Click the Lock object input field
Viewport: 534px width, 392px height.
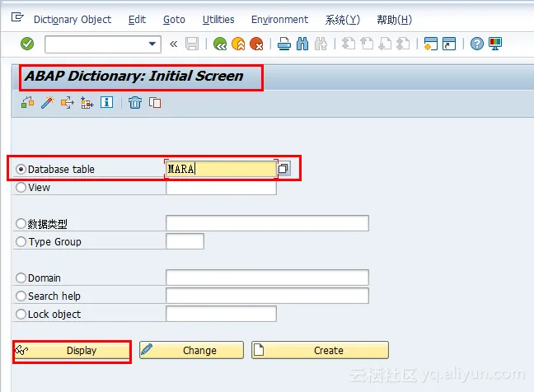tap(221, 314)
